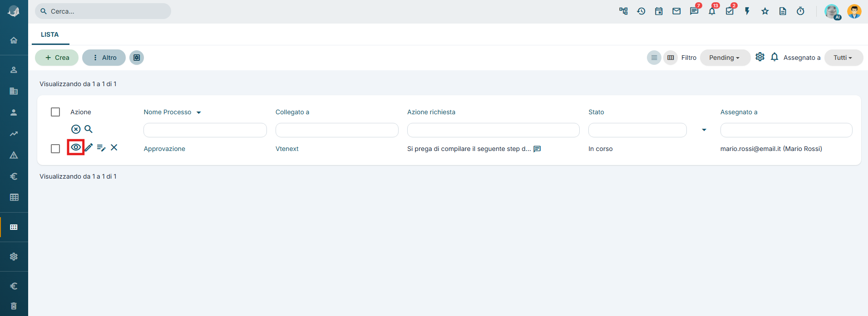The image size is (868, 316).
Task: Open the Altro more-actions menu
Action: 104,58
